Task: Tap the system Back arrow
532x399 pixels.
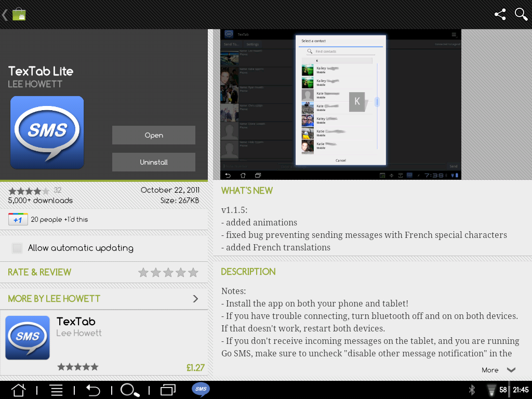Action: click(92, 390)
